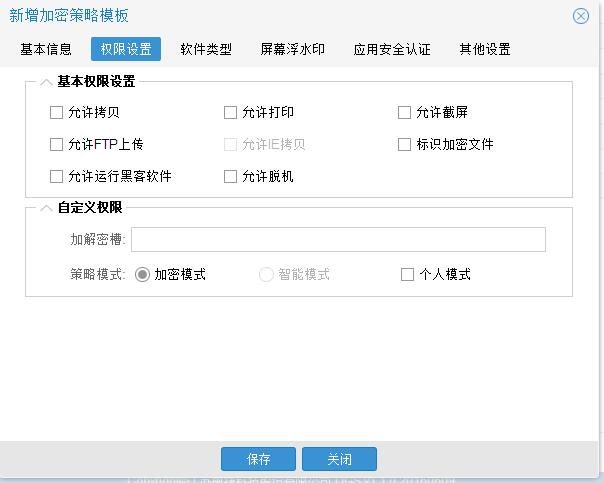
Task: Click the 加解密槽 input field
Action: click(338, 240)
